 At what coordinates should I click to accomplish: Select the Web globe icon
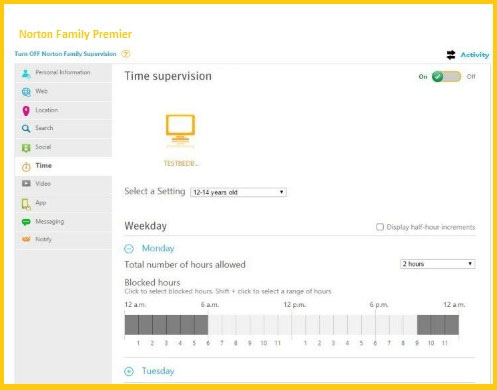(26, 92)
